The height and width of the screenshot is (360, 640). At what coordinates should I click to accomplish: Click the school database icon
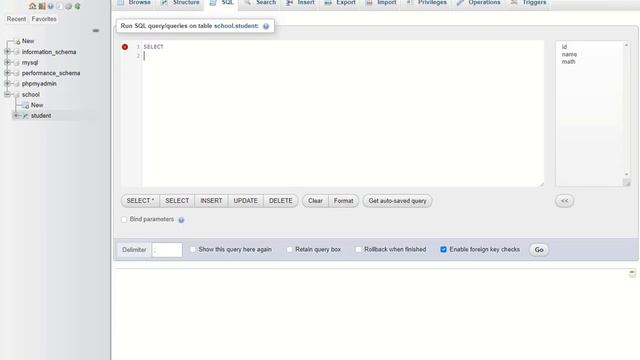[17, 95]
